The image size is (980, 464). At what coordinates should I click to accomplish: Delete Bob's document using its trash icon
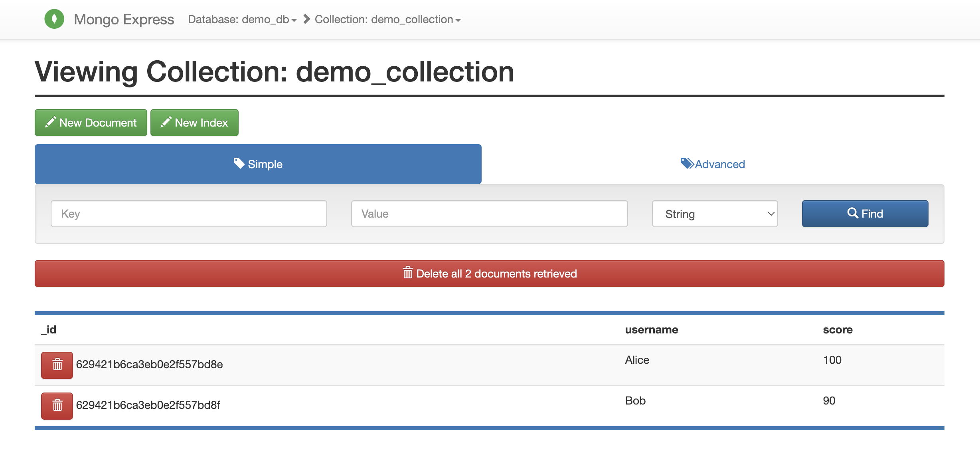pyautogui.click(x=57, y=405)
